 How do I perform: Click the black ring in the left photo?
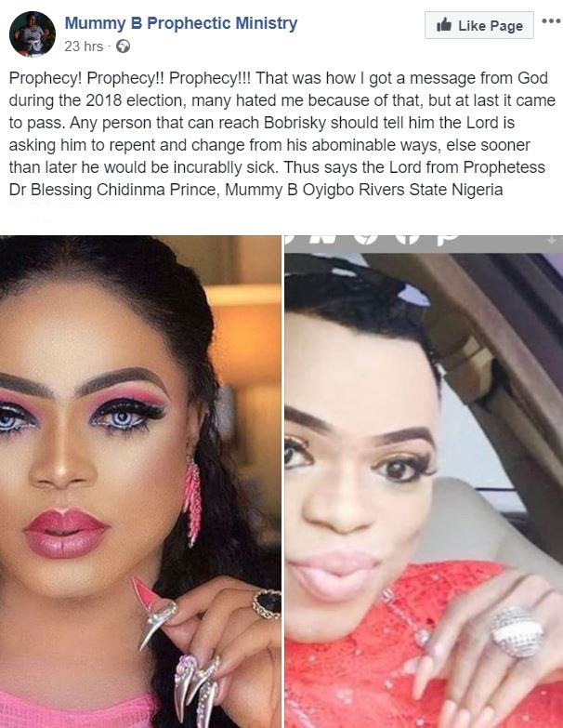pos(267,603)
